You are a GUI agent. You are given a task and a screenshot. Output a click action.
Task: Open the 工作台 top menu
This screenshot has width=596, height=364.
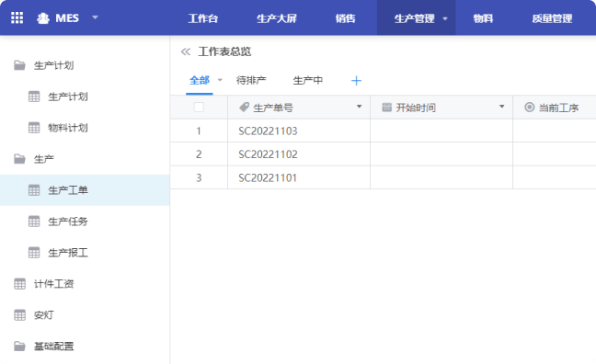203,18
